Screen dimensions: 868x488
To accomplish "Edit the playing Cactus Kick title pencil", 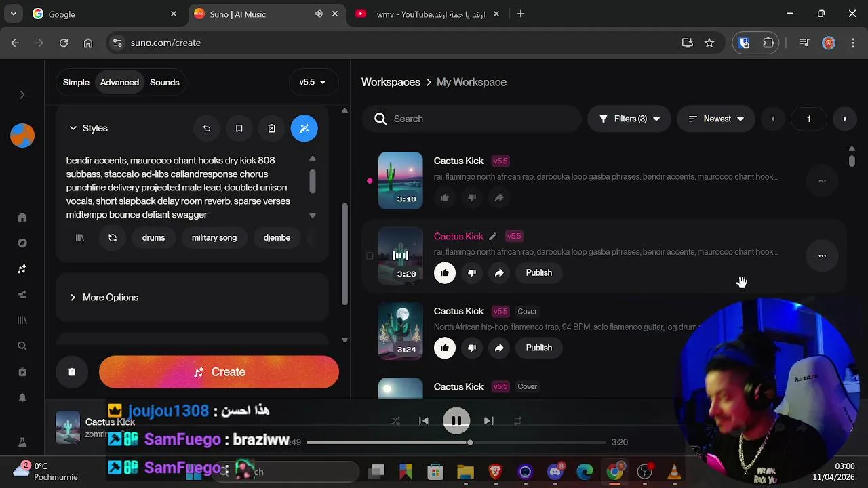I will 493,237.
